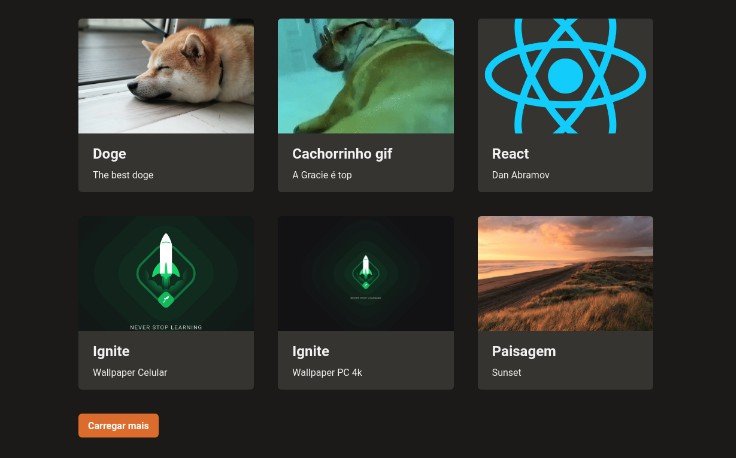Open the Paisagem sunset landscape image
Screen dimensions: 736x458
point(565,274)
